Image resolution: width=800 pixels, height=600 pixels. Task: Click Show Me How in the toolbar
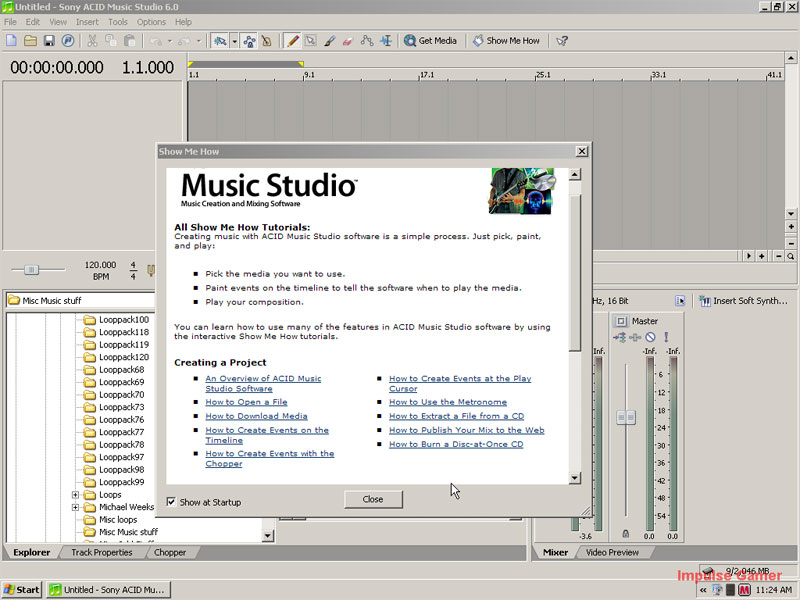(x=506, y=41)
